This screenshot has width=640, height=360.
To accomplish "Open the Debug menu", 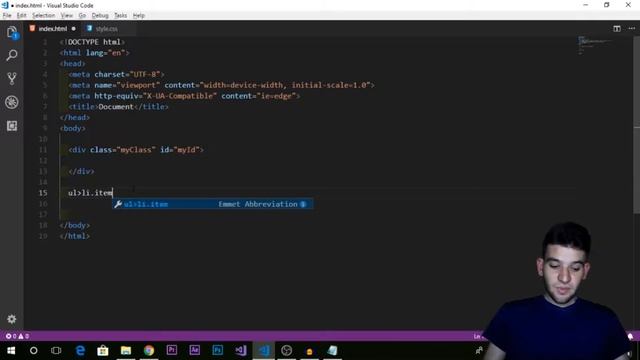I will point(100,16).
